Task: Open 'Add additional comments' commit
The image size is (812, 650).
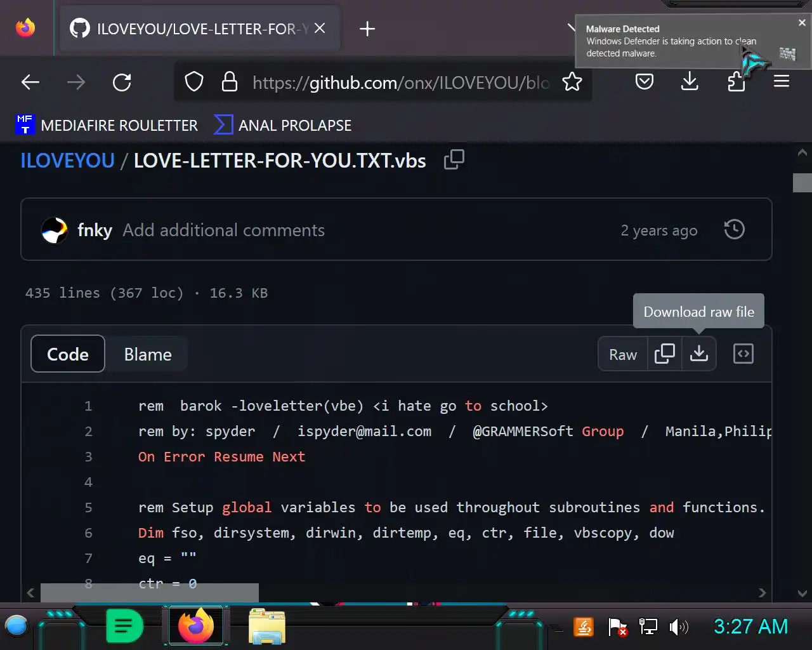Action: click(223, 230)
